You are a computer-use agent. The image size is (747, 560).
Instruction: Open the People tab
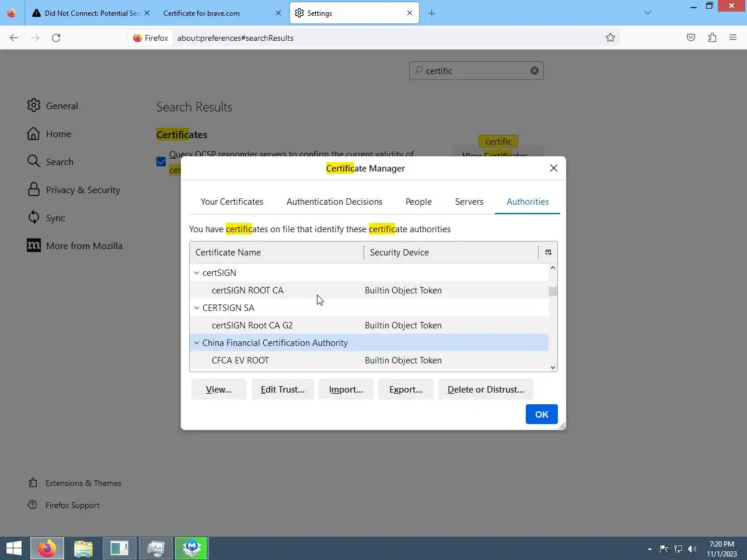tap(418, 201)
